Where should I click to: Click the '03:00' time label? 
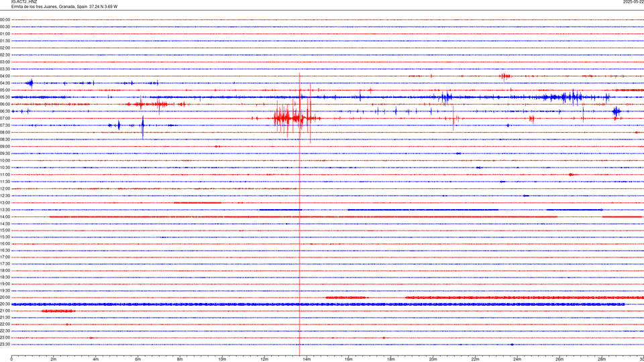coord(5,62)
